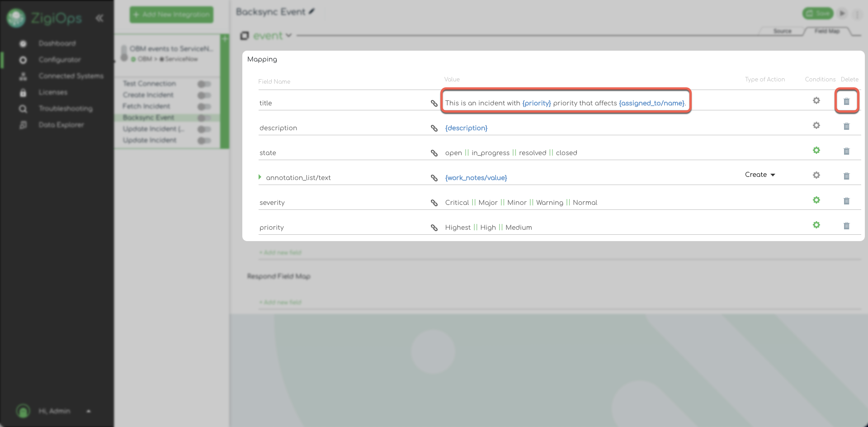Viewport: 868px width, 427px height.
Task: Toggle the Create Incident switch
Action: pos(204,95)
